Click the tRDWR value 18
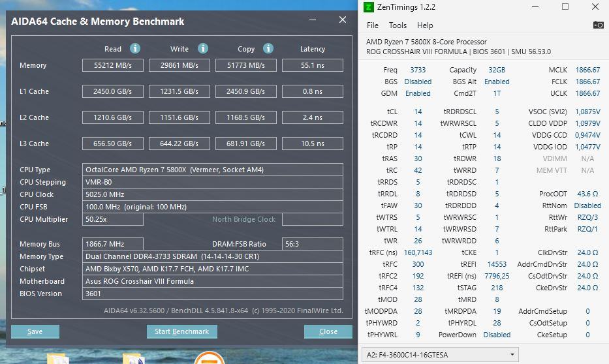The image size is (609, 364). click(x=497, y=159)
